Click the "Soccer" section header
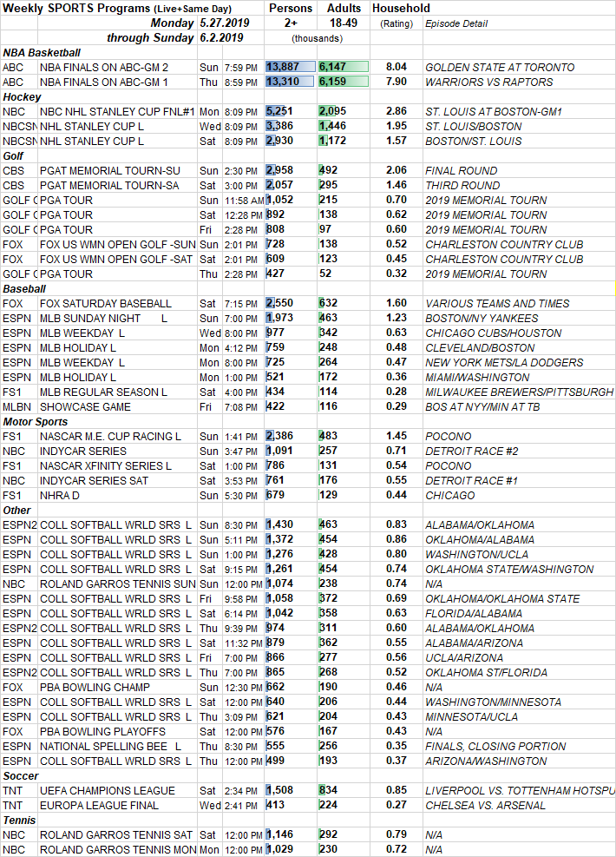Image resolution: width=616 pixels, height=857 pixels. click(22, 775)
